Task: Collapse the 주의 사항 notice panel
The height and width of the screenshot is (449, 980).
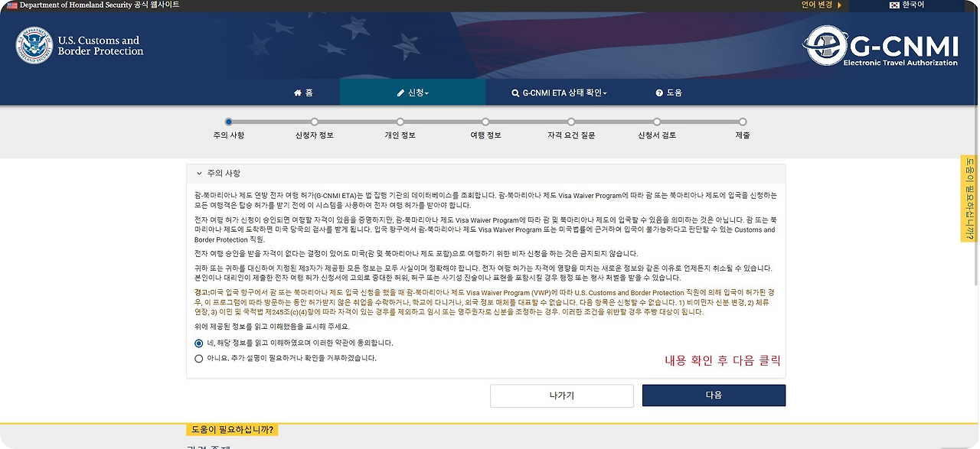Action: coord(198,173)
